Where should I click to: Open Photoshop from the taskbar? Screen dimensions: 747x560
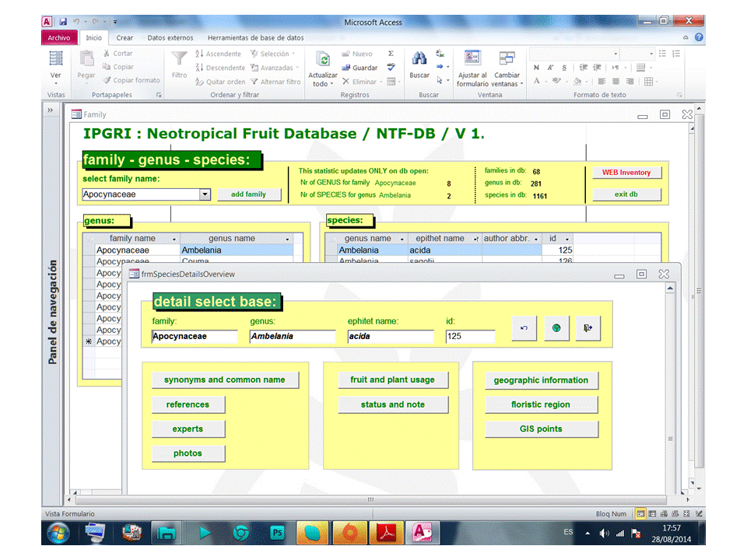coord(276,533)
